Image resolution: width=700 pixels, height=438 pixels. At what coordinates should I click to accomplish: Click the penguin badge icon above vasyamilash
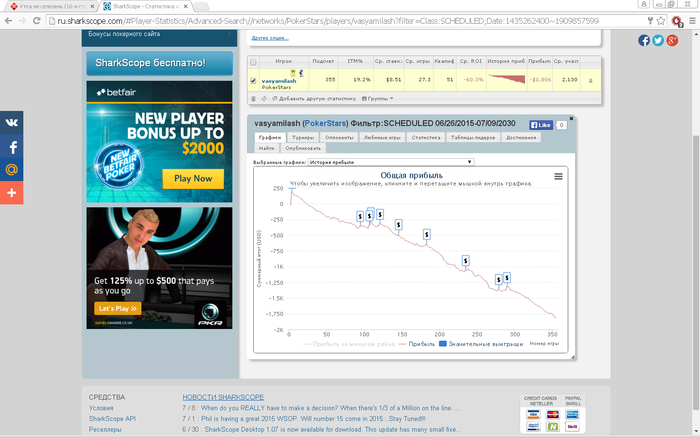click(301, 73)
